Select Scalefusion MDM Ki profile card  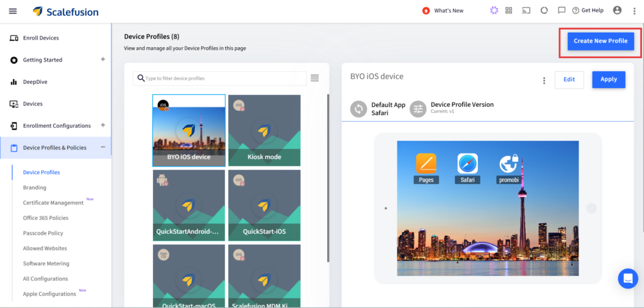pos(265,276)
